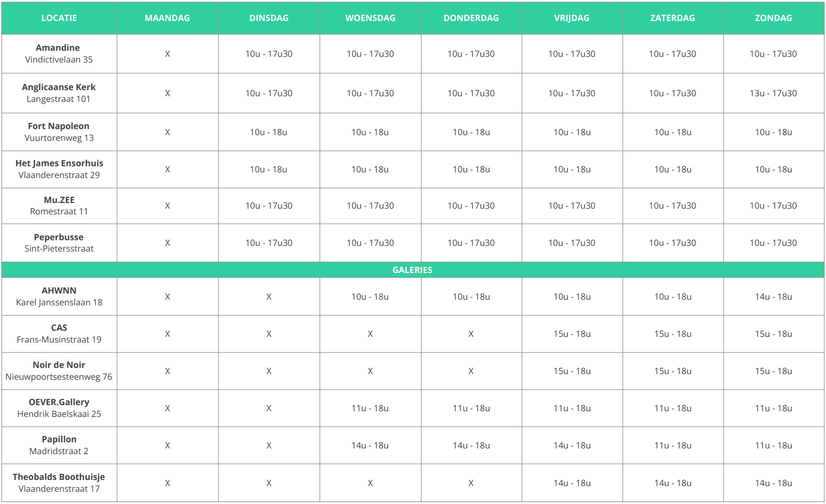Select the AHWNN gallery name

(59, 290)
